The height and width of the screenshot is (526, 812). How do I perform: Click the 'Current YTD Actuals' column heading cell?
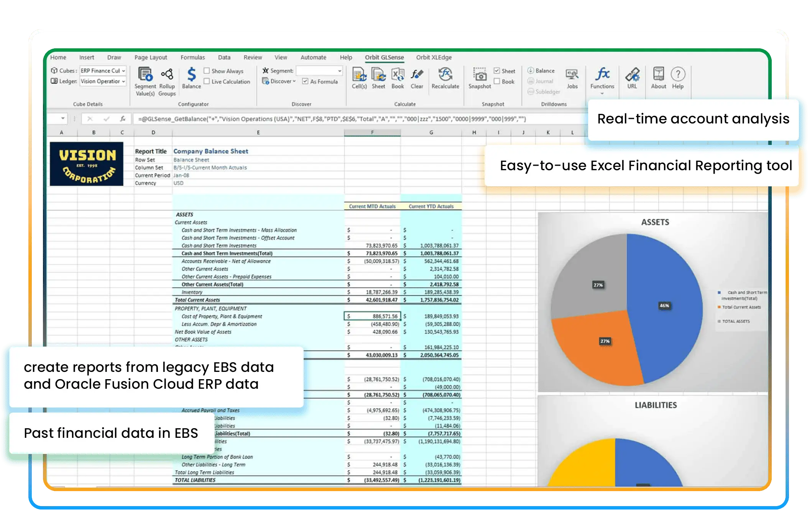point(431,206)
